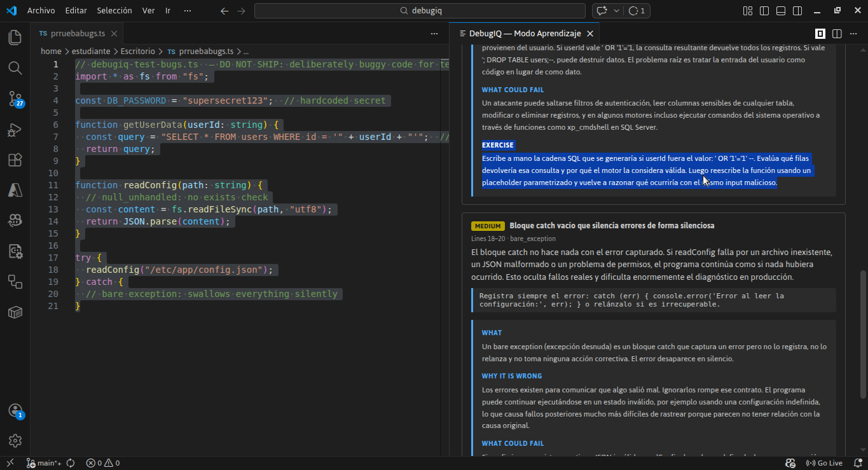868x470 pixels.
Task: Open the Explorer view icon
Action: [x=15, y=38]
